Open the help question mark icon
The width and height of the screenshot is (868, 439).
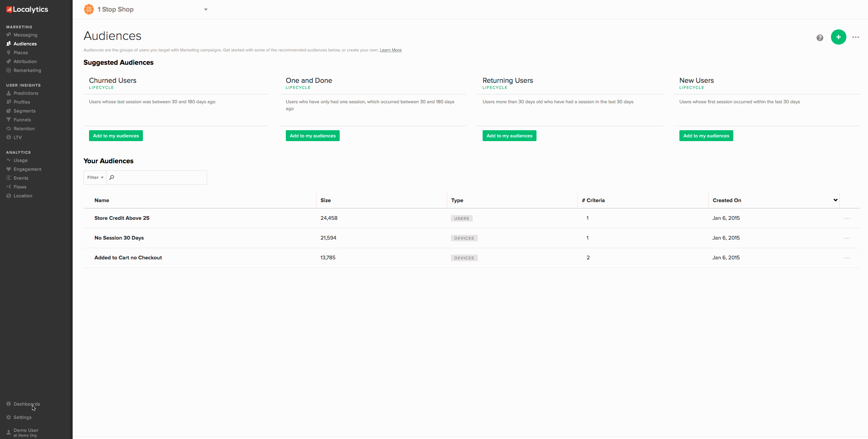[x=820, y=38]
